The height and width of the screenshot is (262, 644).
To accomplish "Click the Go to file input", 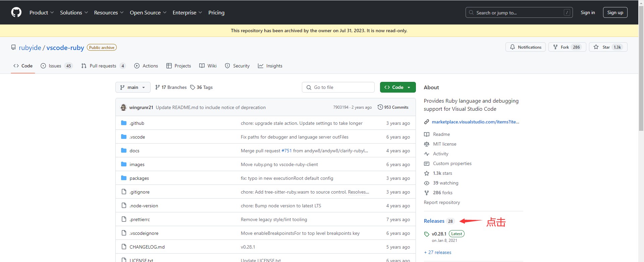I will 338,87.
